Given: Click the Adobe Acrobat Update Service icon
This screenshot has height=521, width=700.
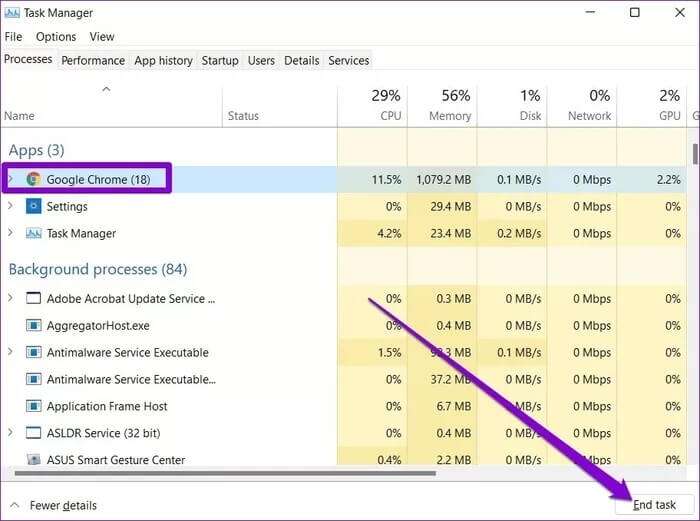Looking at the screenshot, I should click(33, 298).
